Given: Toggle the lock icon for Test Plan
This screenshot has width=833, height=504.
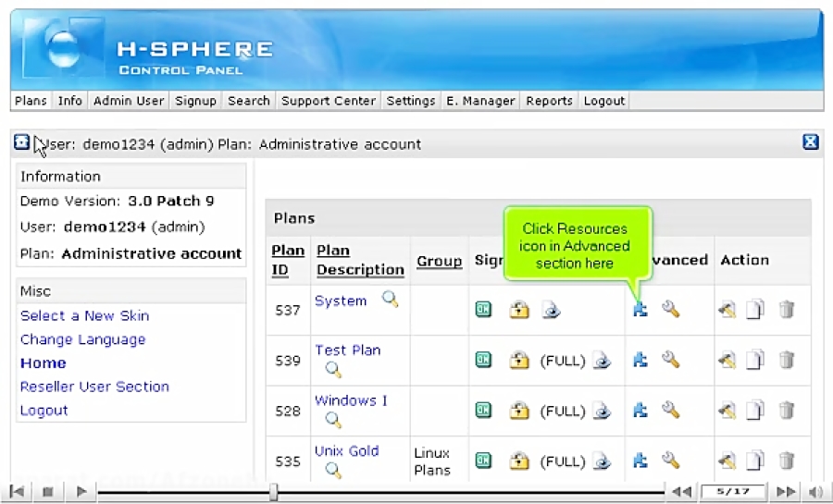Looking at the screenshot, I should pos(519,360).
